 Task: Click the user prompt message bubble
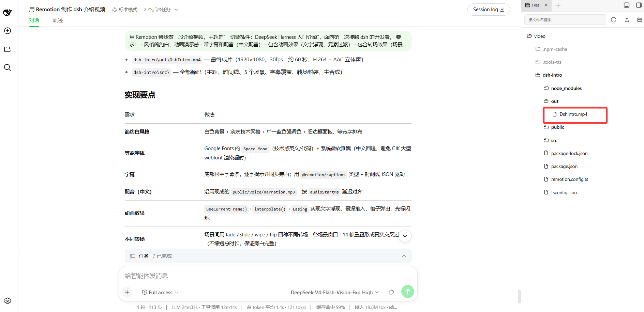[268, 41]
